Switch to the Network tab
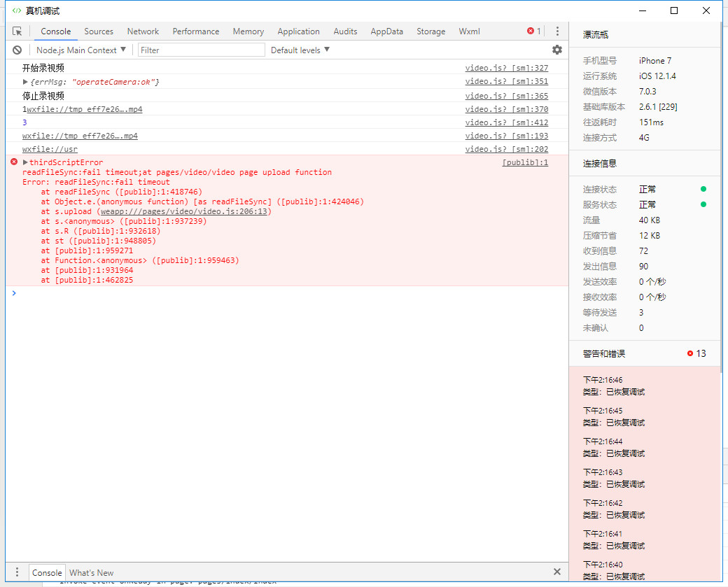 (143, 31)
